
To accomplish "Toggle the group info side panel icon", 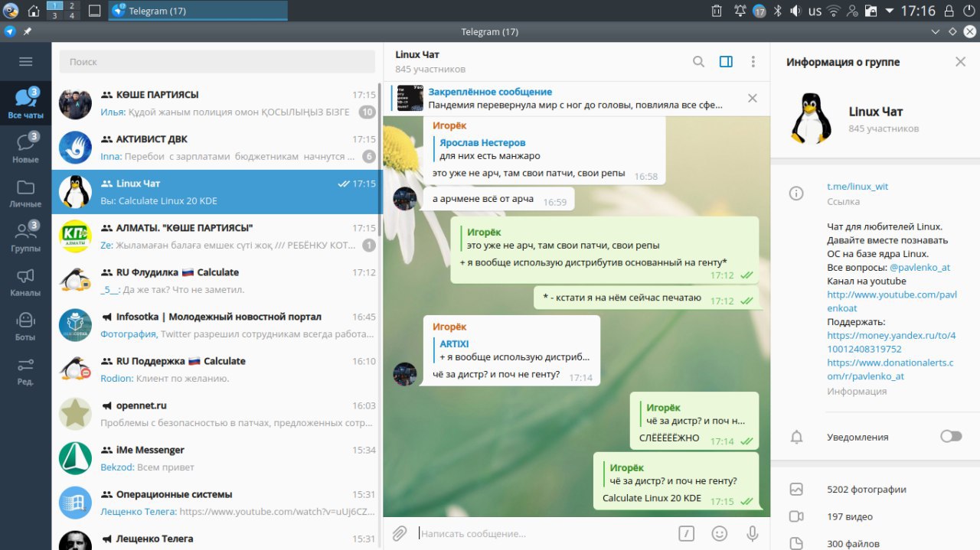I will tap(726, 62).
